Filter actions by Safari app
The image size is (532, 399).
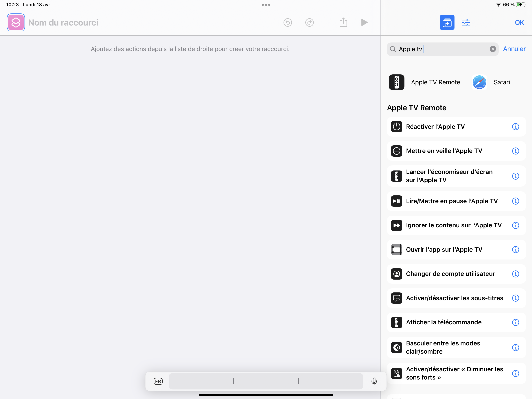491,82
